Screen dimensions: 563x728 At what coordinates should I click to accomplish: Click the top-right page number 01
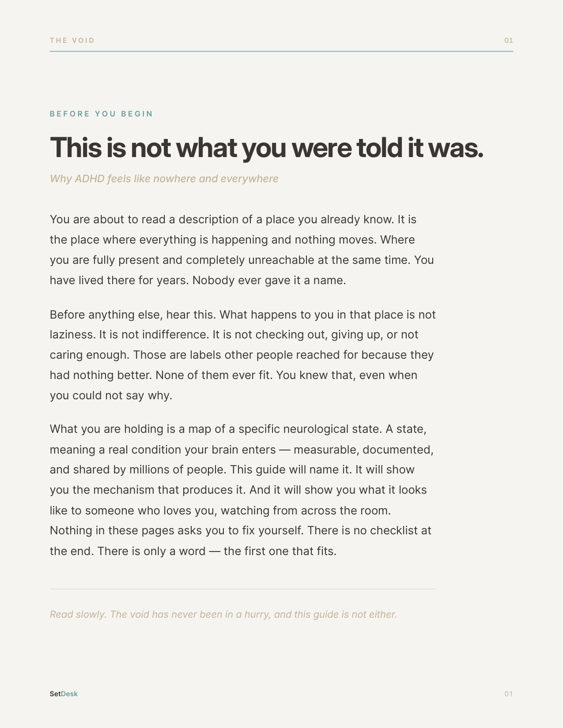[509, 41]
